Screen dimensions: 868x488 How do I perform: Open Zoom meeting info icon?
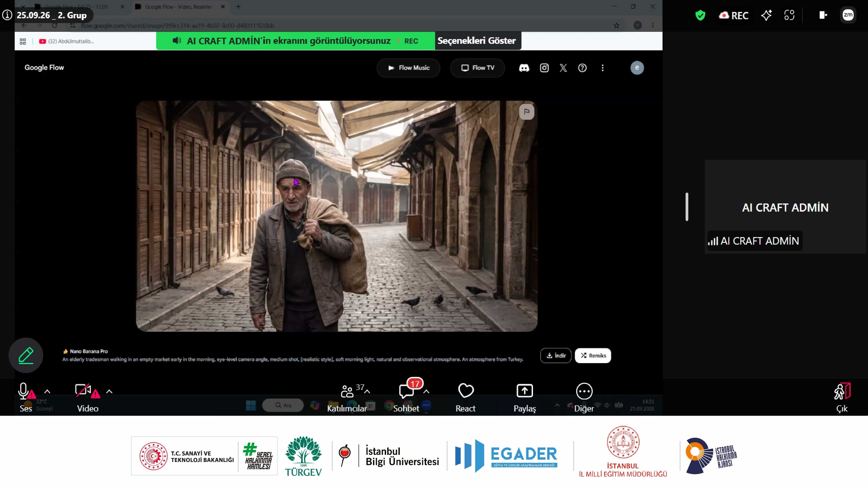tap(7, 15)
